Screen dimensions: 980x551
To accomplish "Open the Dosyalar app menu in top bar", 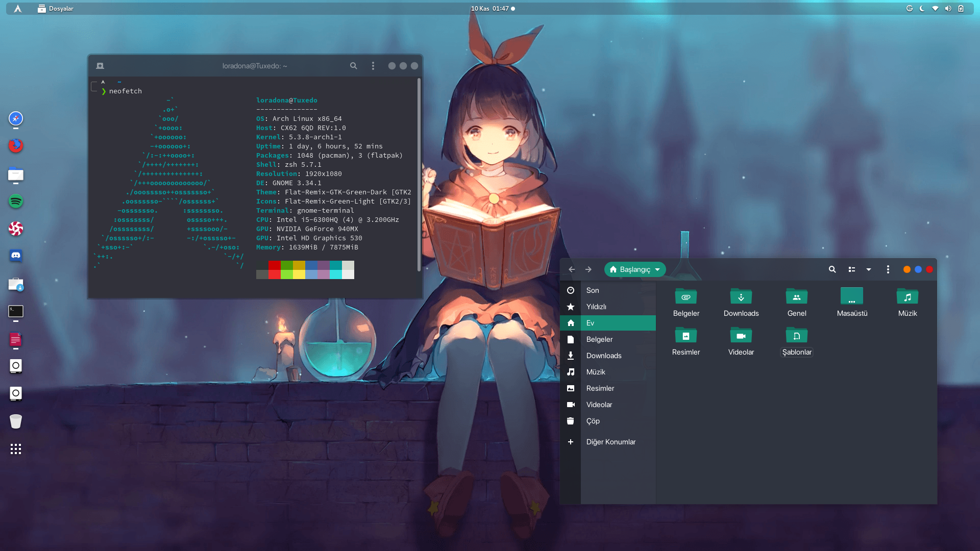I will 56,9.
